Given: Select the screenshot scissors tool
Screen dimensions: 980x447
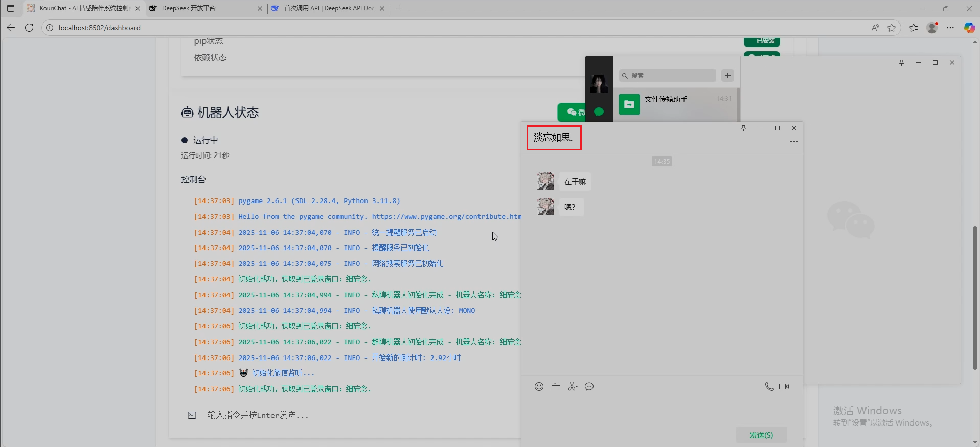Looking at the screenshot, I should 573,387.
